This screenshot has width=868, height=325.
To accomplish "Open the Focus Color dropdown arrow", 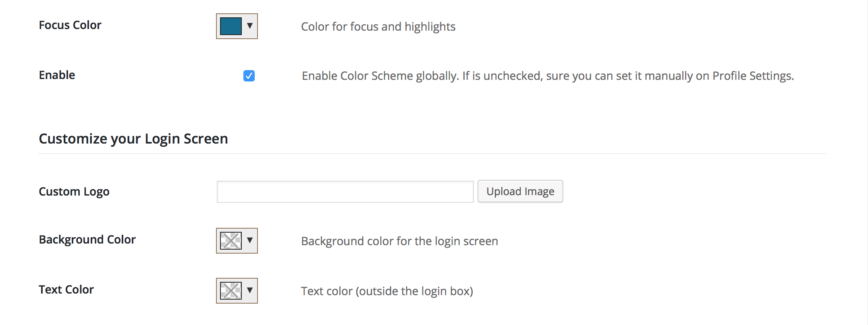I will point(250,26).
